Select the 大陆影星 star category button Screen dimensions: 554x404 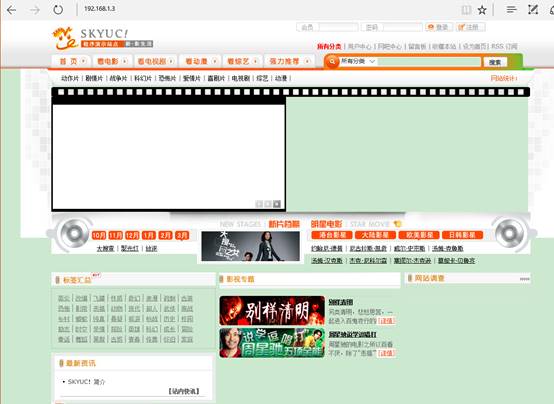(375, 235)
